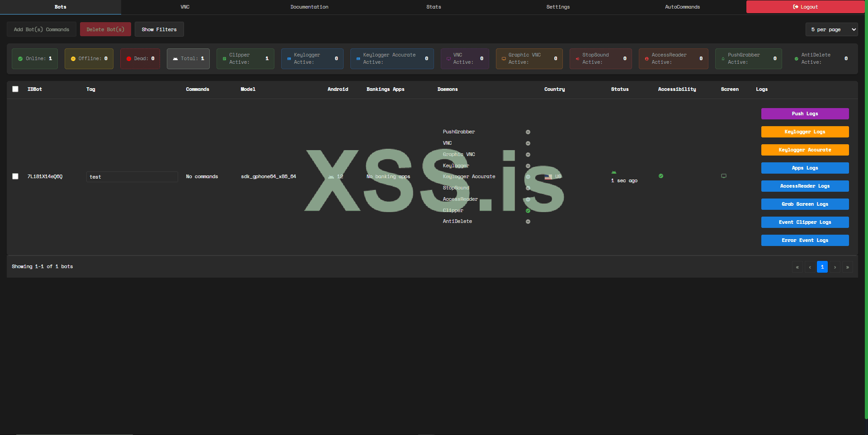This screenshot has height=435, width=868.
Task: Click the Keylogger Accurate Active card icon
Action: (x=358, y=59)
